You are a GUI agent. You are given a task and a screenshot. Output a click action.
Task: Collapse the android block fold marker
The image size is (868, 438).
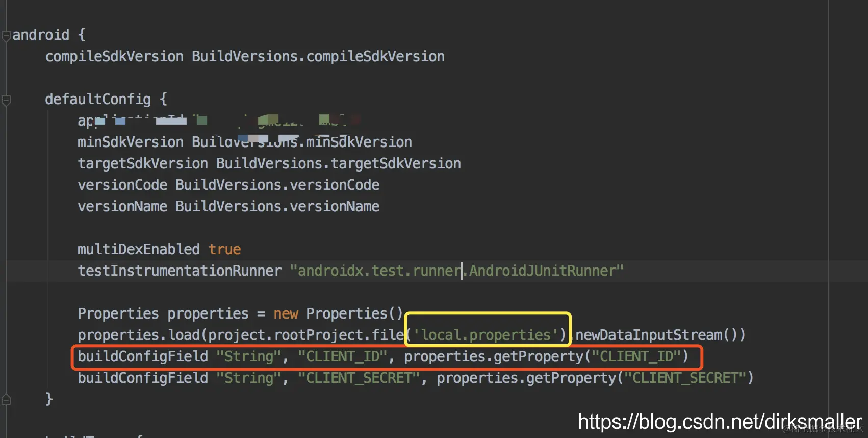pyautogui.click(x=6, y=36)
